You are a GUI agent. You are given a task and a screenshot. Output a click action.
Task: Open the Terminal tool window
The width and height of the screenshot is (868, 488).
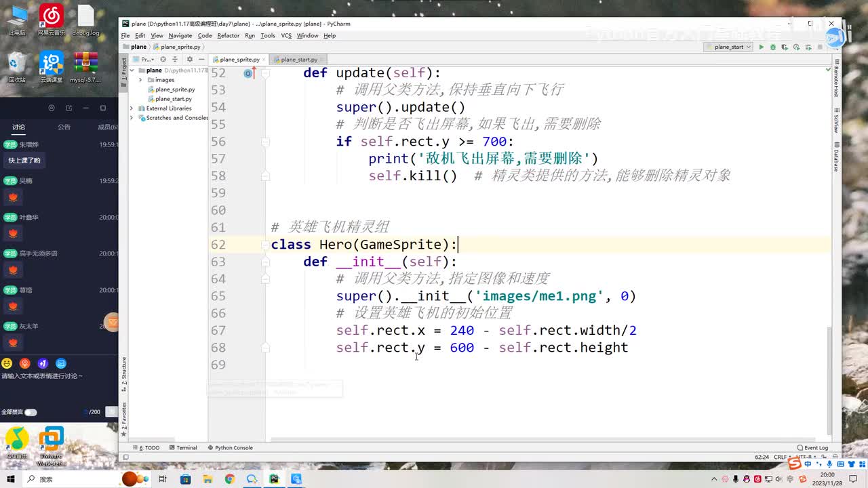183,447
